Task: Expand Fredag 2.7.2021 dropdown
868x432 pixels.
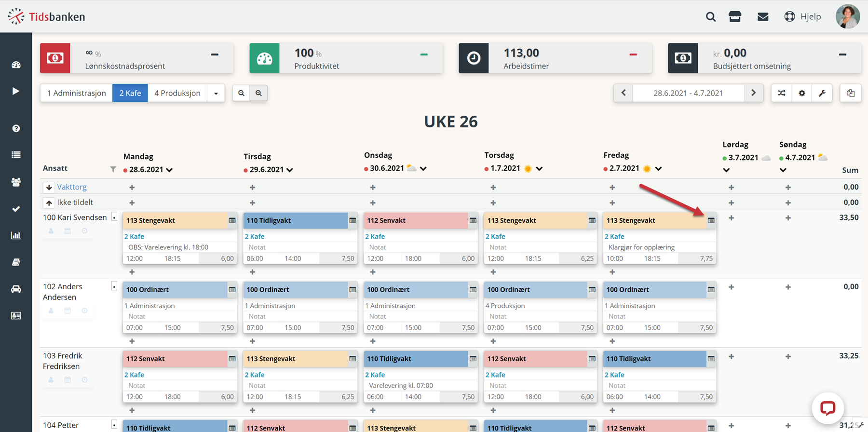Action: click(x=658, y=168)
